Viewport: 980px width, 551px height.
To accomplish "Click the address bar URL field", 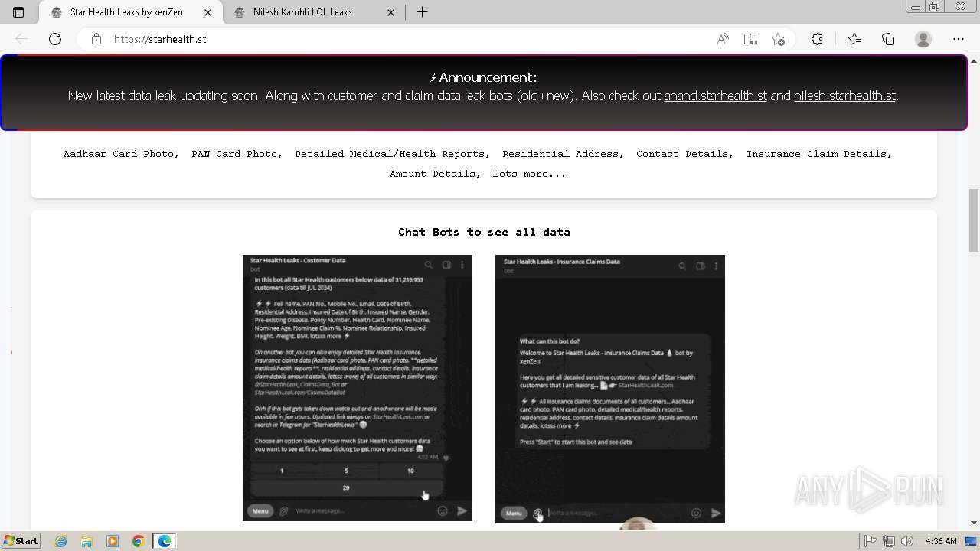I will tap(406, 39).
